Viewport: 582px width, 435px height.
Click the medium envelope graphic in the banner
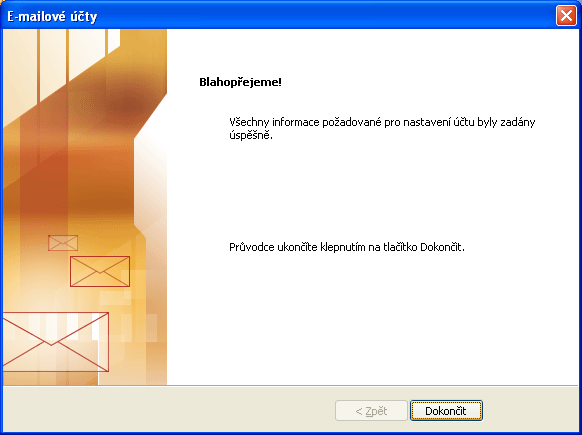(x=100, y=271)
